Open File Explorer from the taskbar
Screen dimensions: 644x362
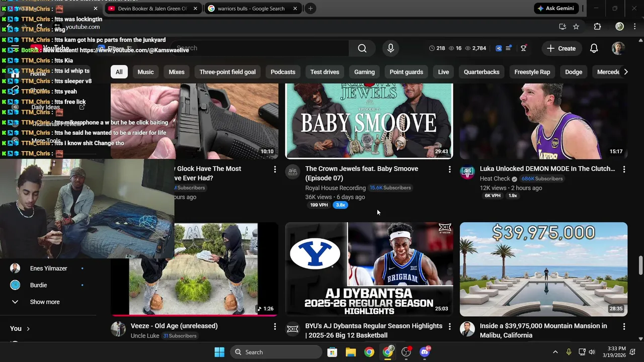[351, 352]
